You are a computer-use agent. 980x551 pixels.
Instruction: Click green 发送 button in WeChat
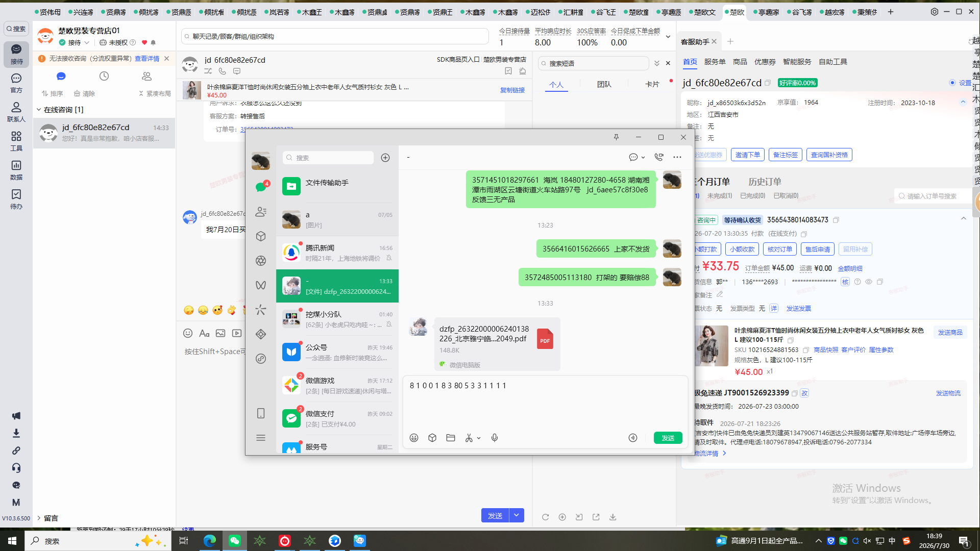(668, 438)
